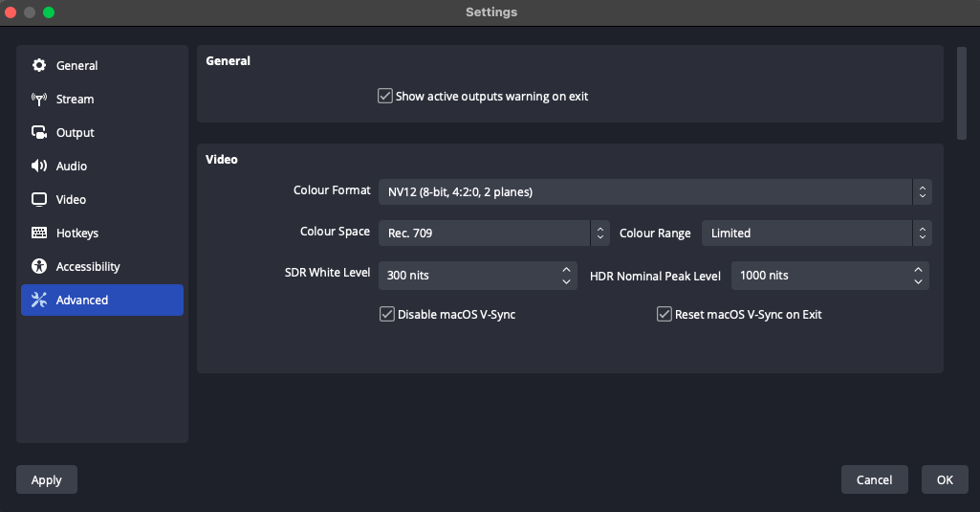980x512 pixels.
Task: Toggle Show active outputs warning on exit
Action: [385, 97]
